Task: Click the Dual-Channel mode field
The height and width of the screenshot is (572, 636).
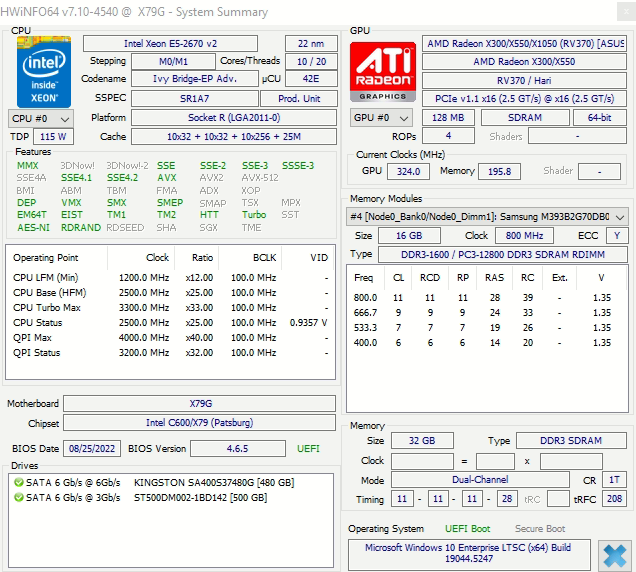Action: (x=480, y=480)
